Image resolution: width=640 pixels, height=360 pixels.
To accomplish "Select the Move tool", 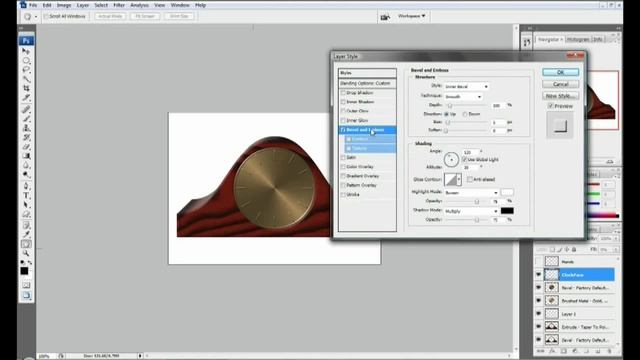I will tap(26, 51).
